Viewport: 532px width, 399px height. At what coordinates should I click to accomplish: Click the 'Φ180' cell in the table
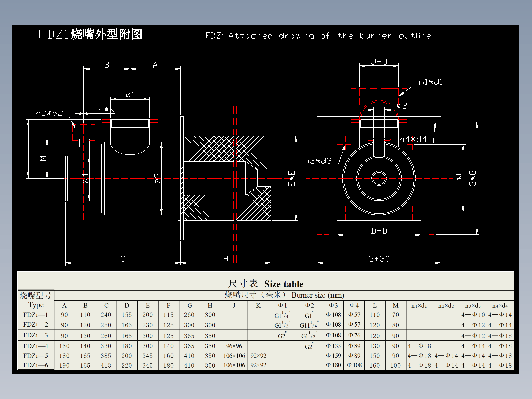(334, 365)
